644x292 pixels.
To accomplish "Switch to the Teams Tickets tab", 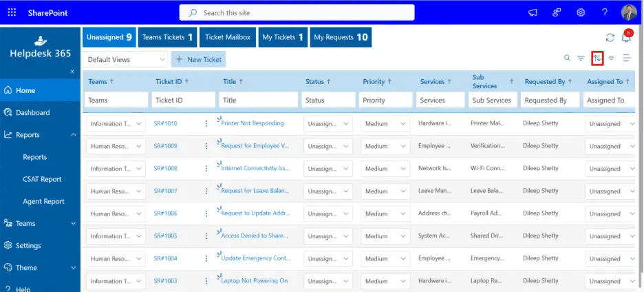I will click(x=168, y=37).
